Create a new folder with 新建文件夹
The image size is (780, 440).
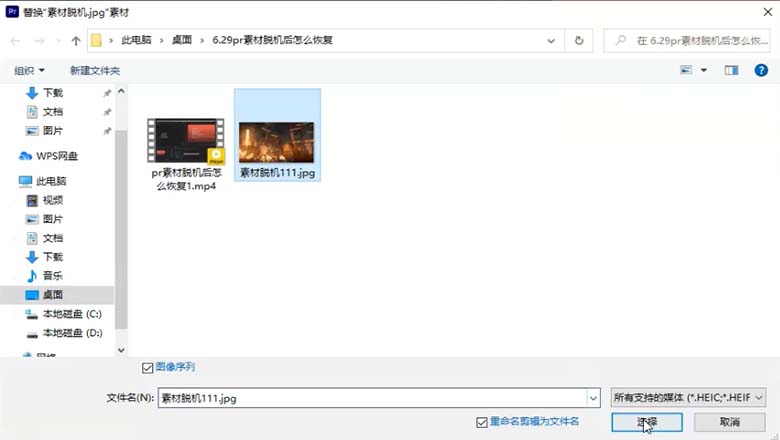(x=95, y=71)
